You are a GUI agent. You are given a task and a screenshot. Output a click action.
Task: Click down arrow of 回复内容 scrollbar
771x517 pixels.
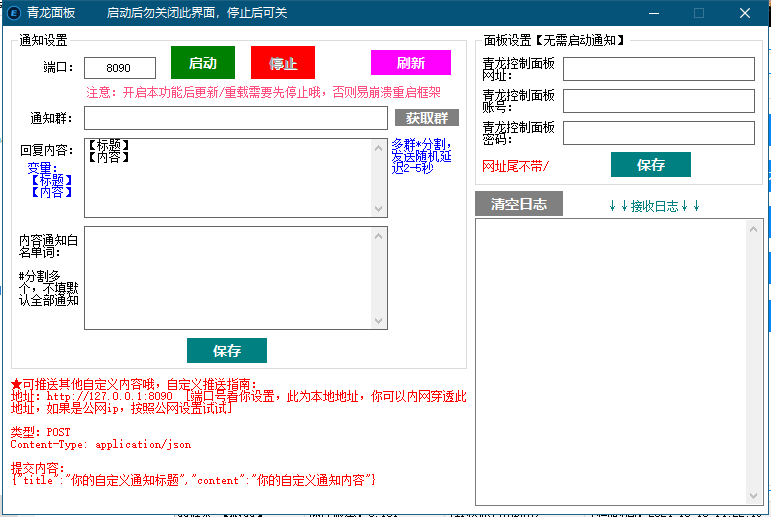378,208
